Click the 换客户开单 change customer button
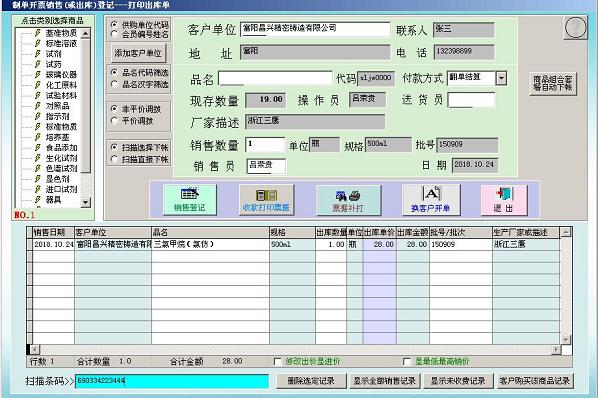598x398 pixels. (431, 200)
